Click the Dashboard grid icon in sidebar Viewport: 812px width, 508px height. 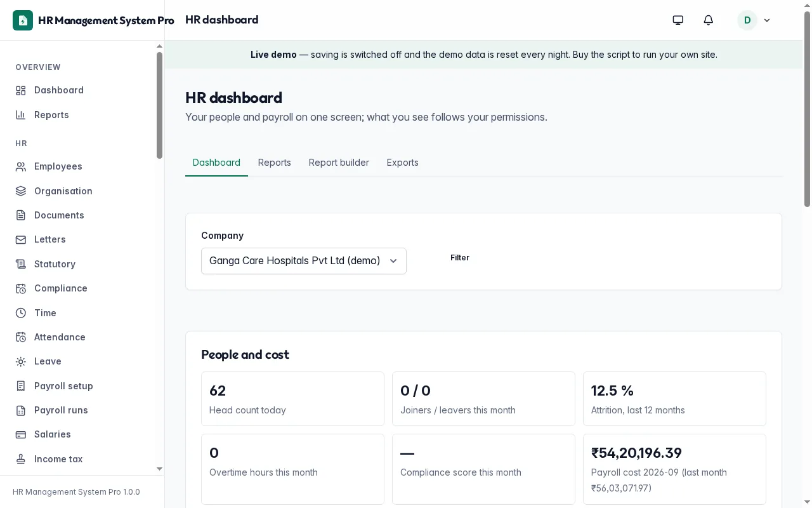tap(21, 90)
